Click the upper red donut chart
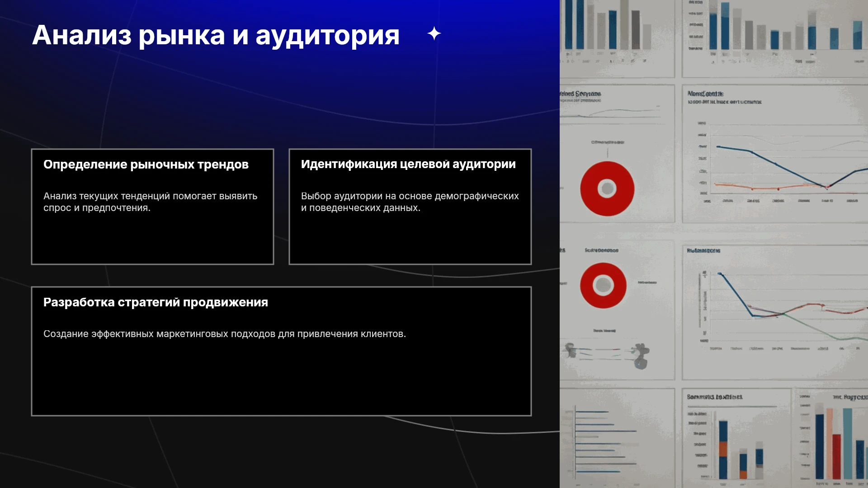Viewport: 868px width, 488px height. click(x=607, y=188)
